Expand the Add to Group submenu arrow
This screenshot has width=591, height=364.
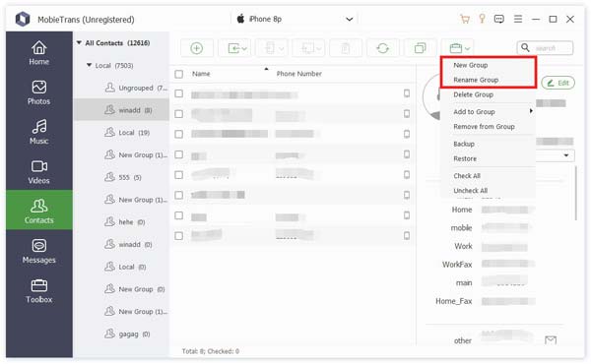(531, 111)
